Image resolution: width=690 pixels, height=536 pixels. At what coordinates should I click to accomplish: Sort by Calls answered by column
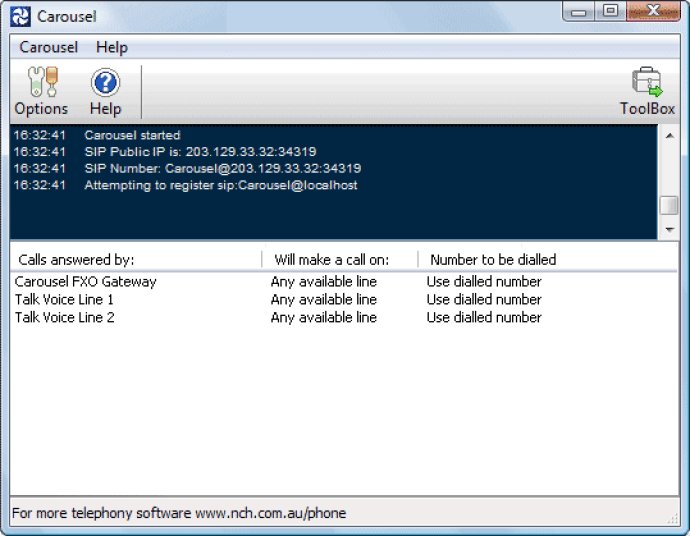click(136, 260)
